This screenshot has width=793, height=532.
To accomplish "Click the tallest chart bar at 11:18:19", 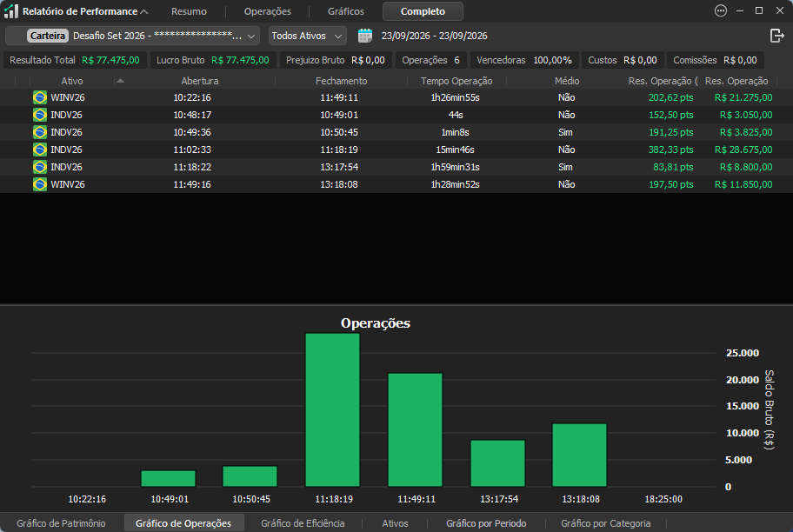I will click(x=333, y=410).
